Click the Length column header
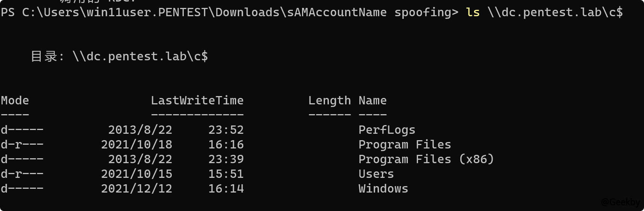Image resolution: width=644 pixels, height=211 pixels. click(x=330, y=101)
